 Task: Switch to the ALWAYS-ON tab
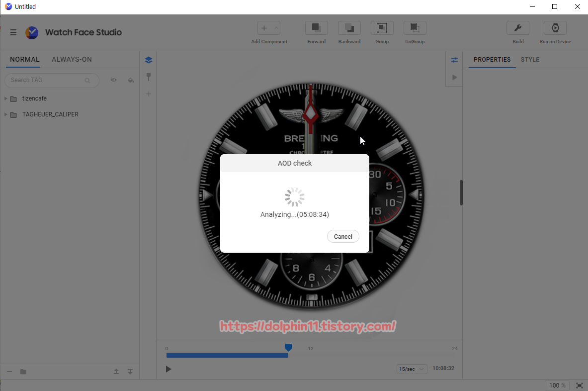(x=72, y=59)
